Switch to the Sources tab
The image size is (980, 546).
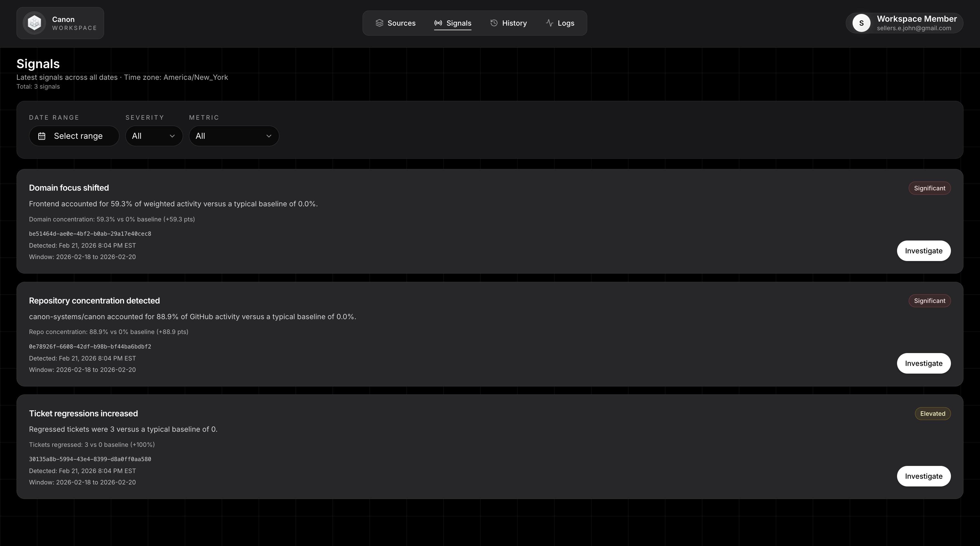(401, 23)
